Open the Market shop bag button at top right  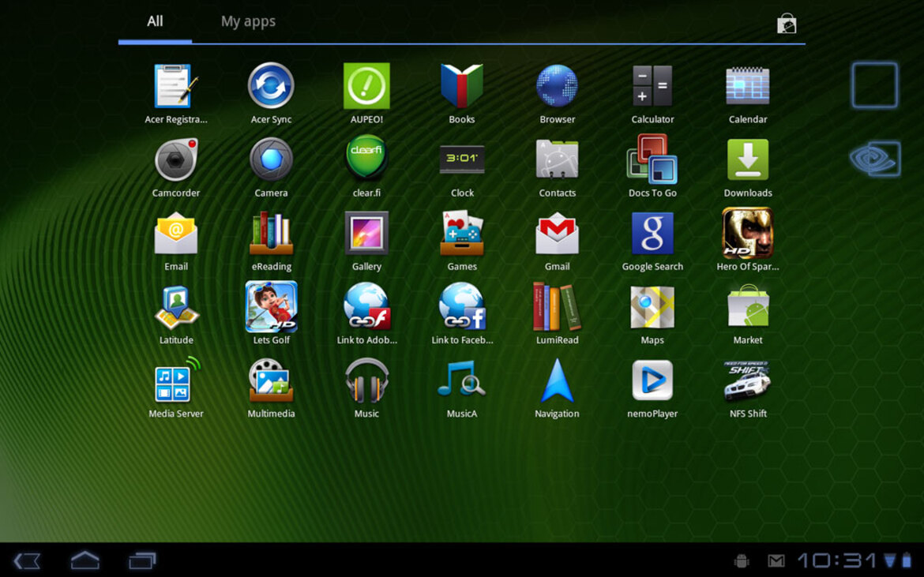[786, 24]
